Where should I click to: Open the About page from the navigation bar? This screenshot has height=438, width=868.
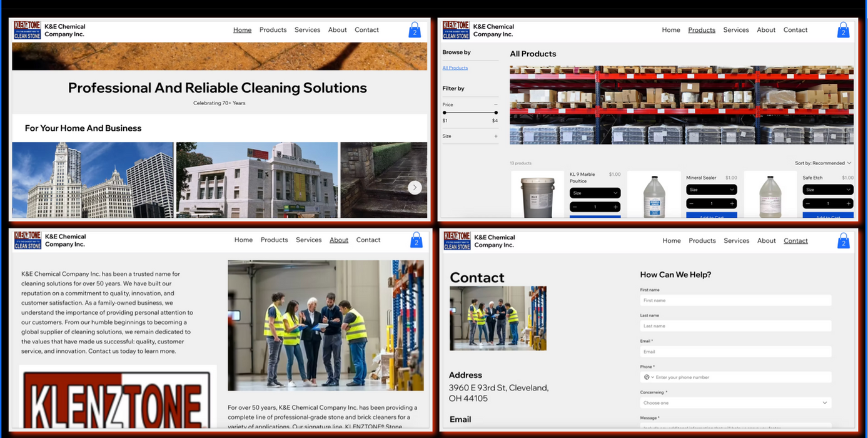tap(337, 29)
